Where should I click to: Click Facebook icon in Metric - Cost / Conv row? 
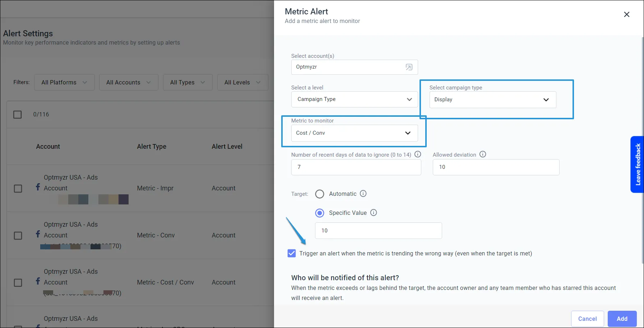point(38,281)
